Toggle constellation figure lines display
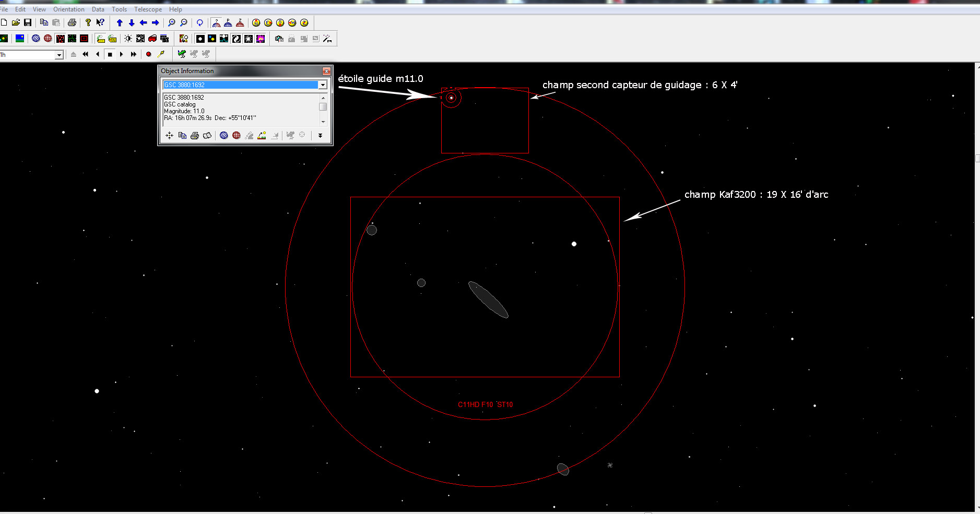The height and width of the screenshot is (514, 980). tap(60, 39)
